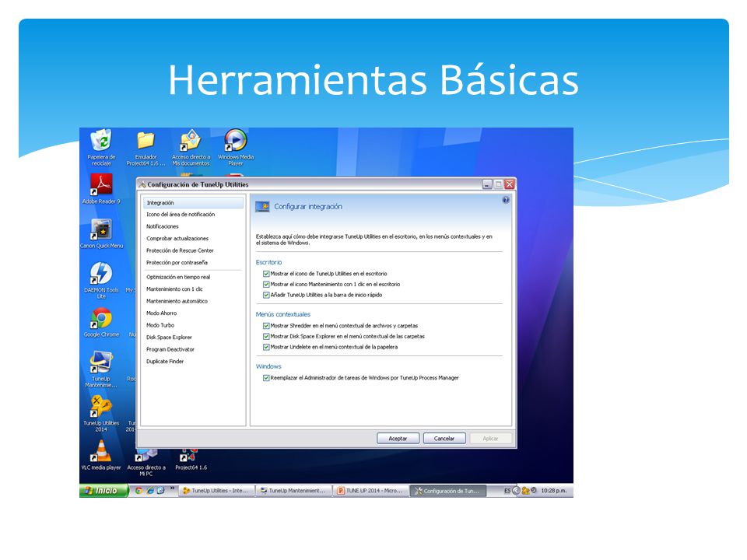Click the 10:28 p.m. taskbar clock

click(x=553, y=491)
